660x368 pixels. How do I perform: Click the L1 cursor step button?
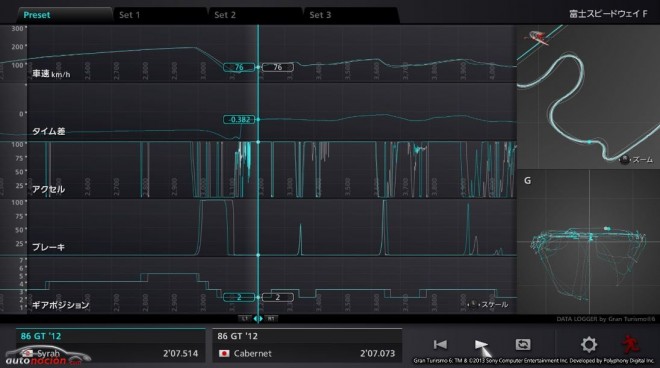244,319
